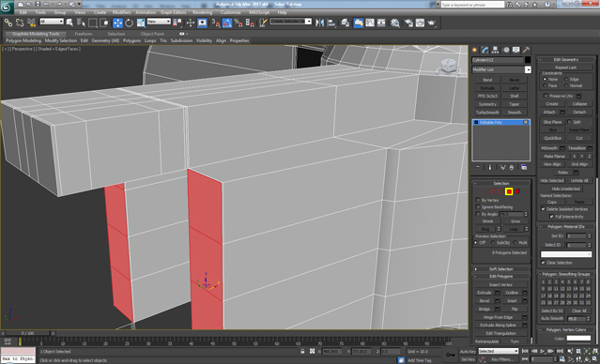
Task: Select the Unlink Selection tool
Action: point(20,23)
